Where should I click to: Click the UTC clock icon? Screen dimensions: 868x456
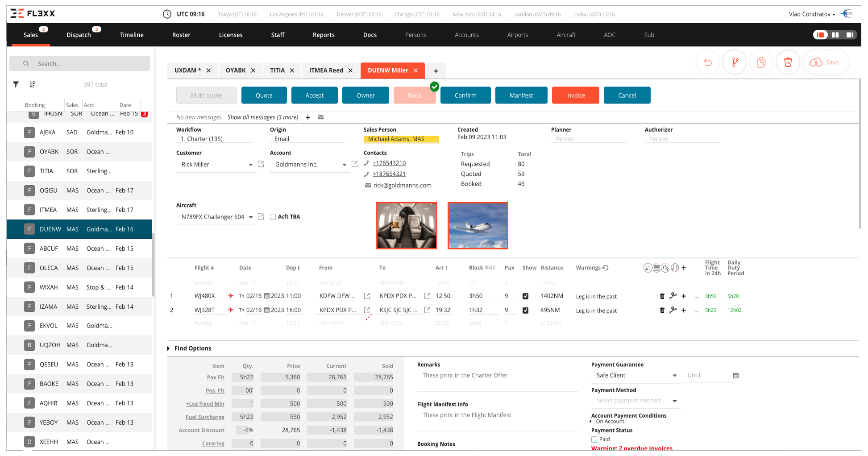click(167, 14)
